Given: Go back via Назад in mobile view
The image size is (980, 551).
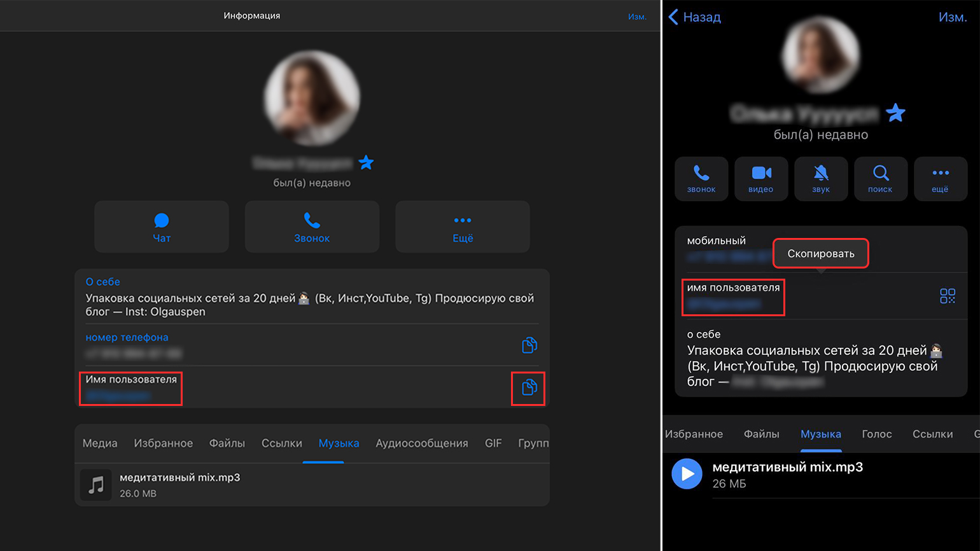Looking at the screenshot, I should [x=694, y=17].
